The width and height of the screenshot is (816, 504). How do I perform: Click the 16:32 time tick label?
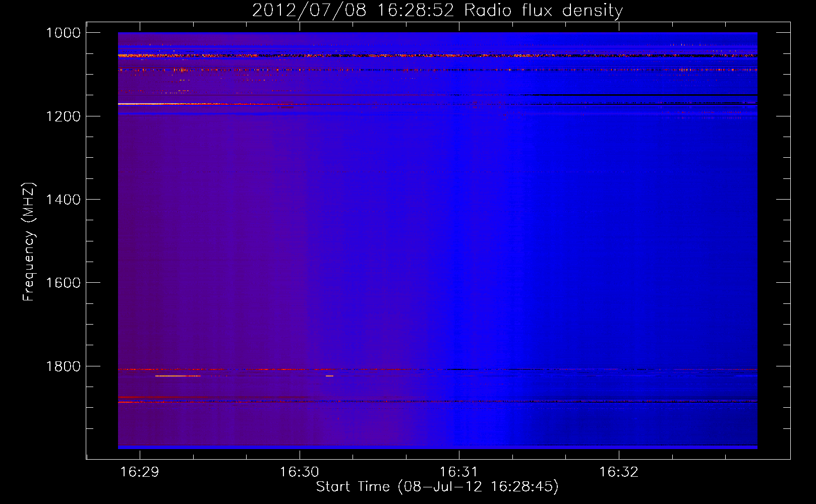pos(619,472)
